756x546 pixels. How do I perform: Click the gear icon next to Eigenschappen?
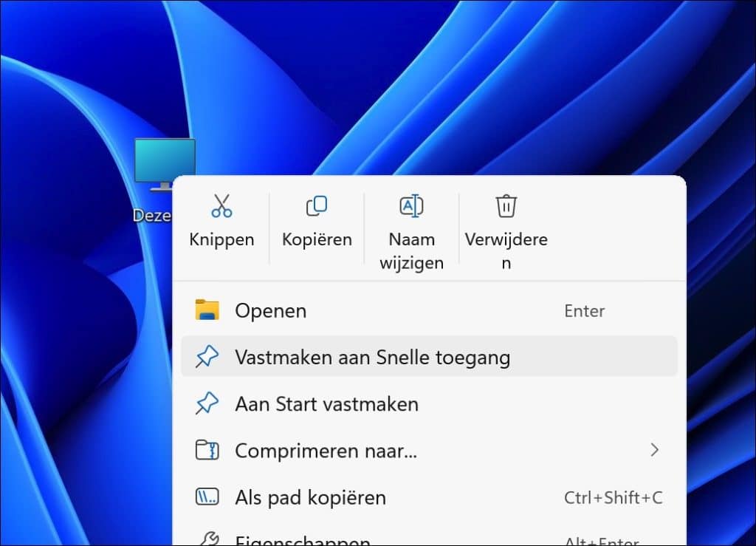(x=209, y=540)
